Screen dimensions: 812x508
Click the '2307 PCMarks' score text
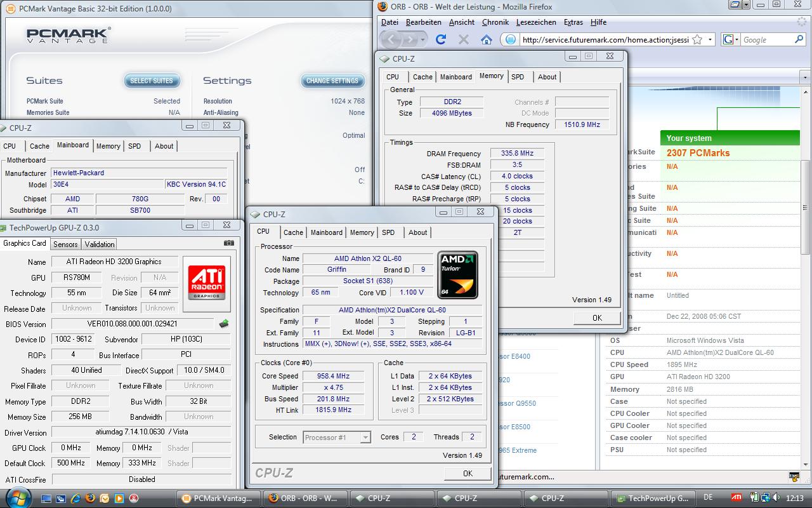698,153
